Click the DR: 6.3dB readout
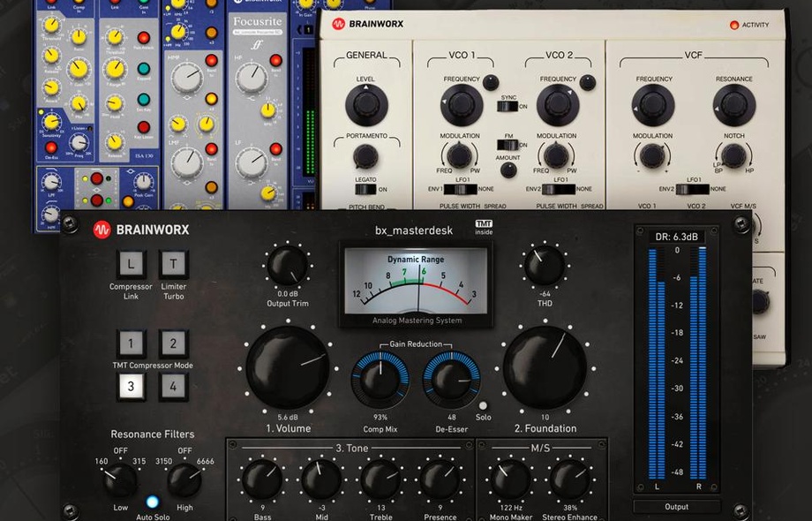Screen dimensions: 812x521 pos(676,237)
